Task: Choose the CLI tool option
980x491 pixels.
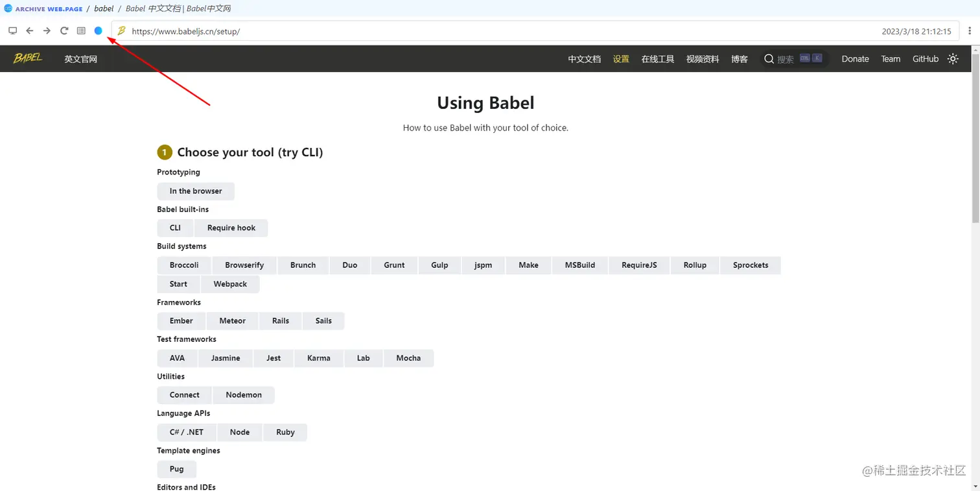Action: (175, 228)
